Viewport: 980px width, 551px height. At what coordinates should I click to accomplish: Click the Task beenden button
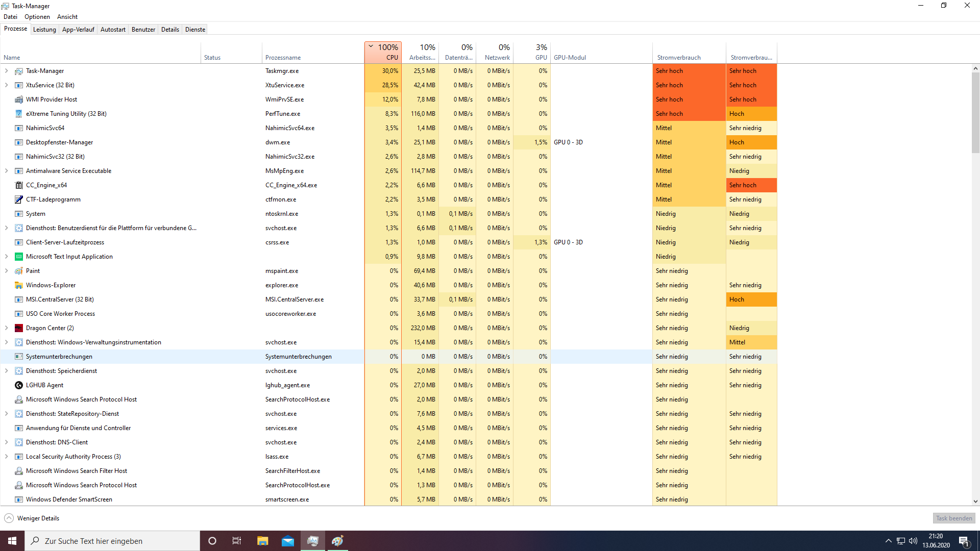click(953, 518)
